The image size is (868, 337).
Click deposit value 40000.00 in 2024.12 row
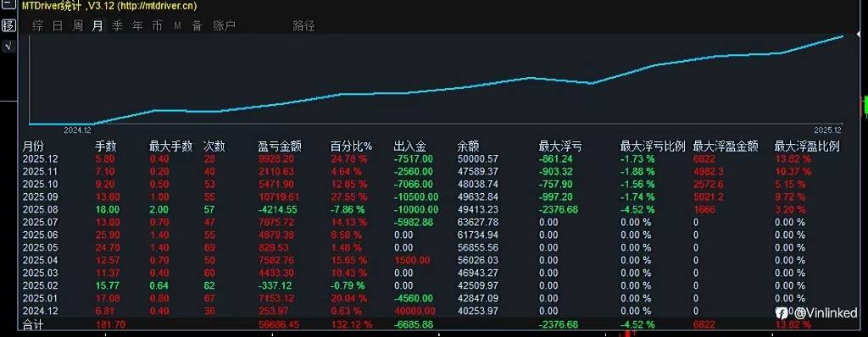click(x=415, y=312)
